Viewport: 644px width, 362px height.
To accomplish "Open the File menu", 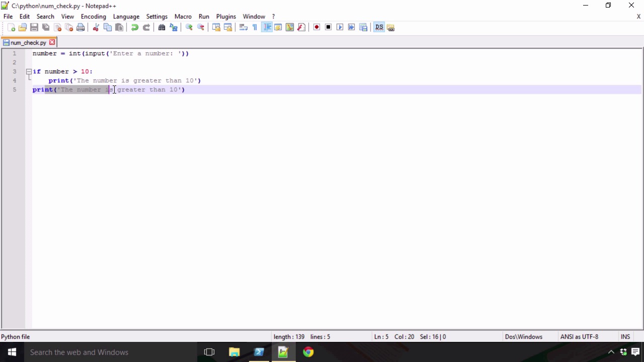I will coord(8,16).
